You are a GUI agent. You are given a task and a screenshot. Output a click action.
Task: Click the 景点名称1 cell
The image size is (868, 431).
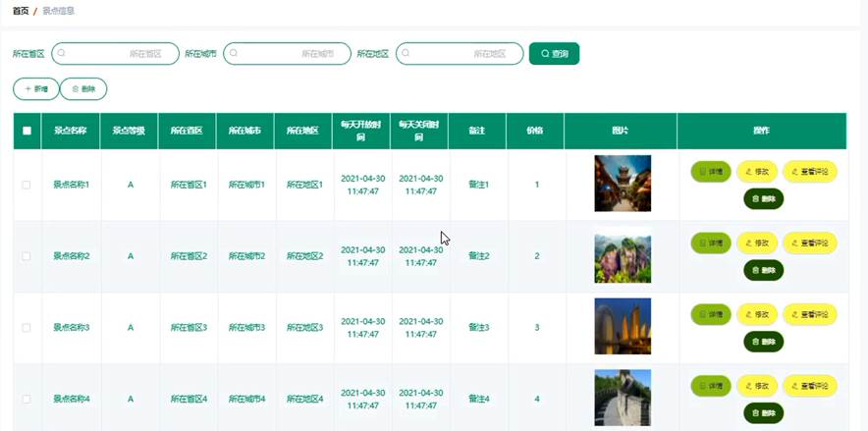point(72,185)
